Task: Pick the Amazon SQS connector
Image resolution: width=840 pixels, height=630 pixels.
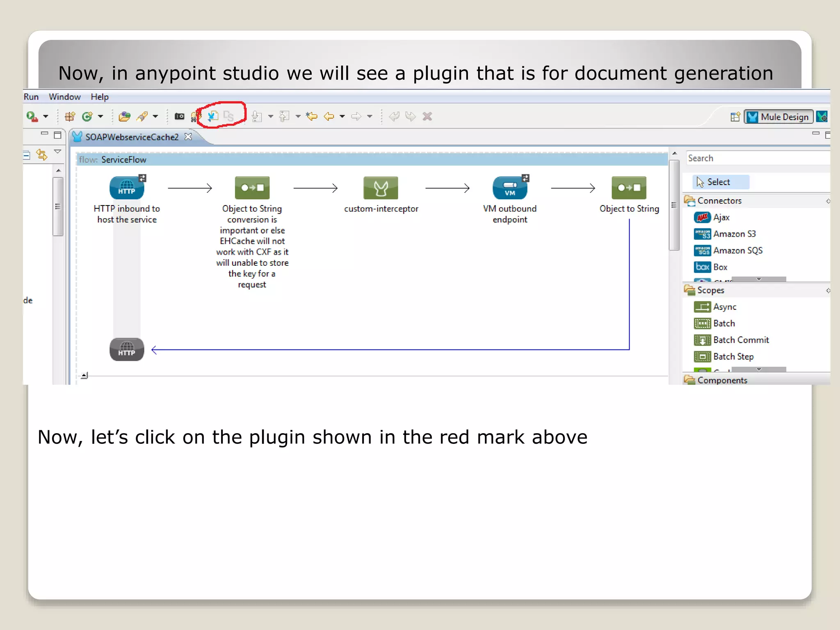Action: click(728, 250)
